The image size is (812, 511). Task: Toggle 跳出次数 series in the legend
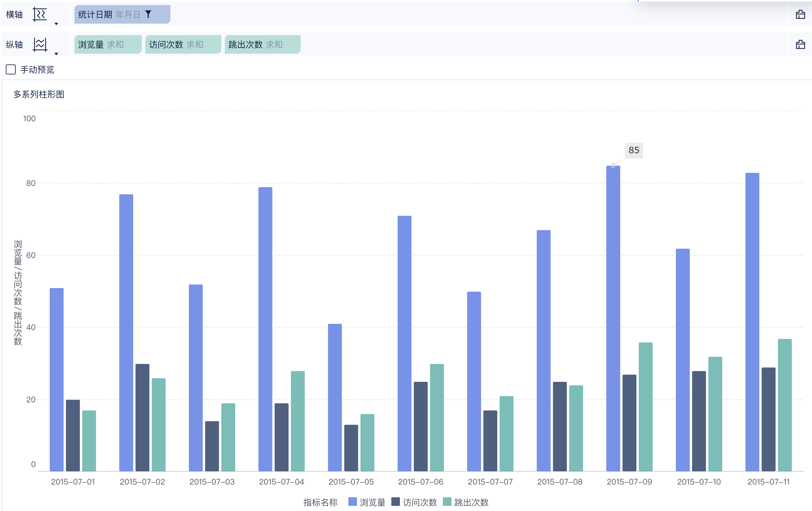[471, 502]
